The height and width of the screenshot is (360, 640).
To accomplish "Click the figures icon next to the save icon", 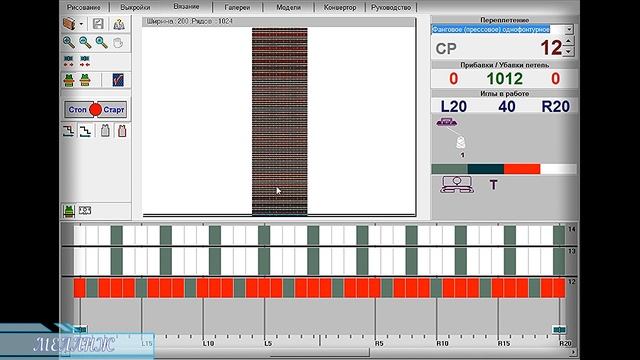I will click(119, 24).
